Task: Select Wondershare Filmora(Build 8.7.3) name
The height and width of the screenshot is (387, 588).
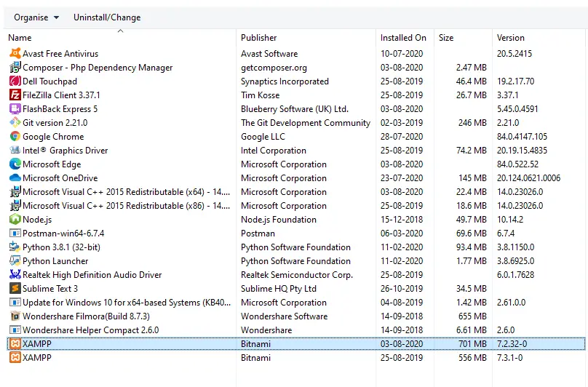Action: coord(86,316)
